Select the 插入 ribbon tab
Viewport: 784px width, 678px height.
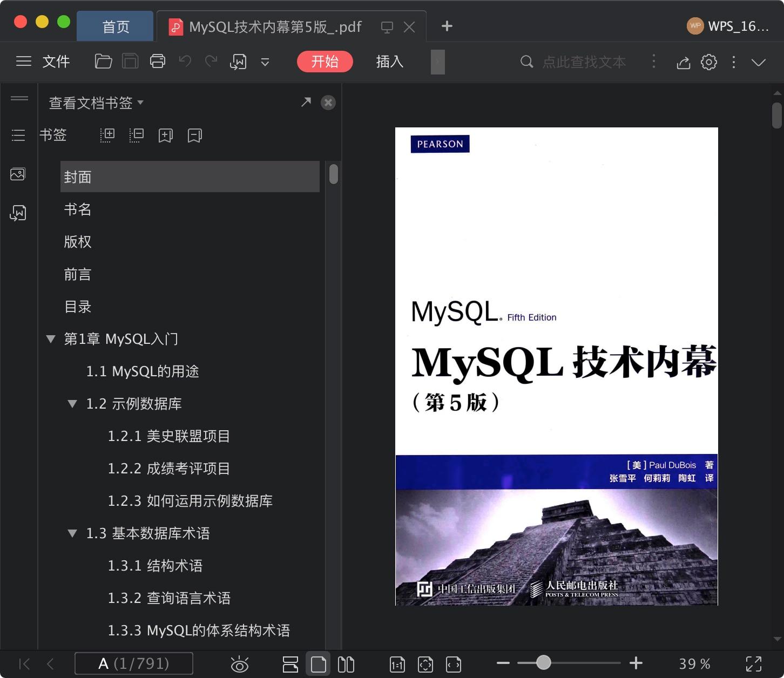(x=390, y=62)
